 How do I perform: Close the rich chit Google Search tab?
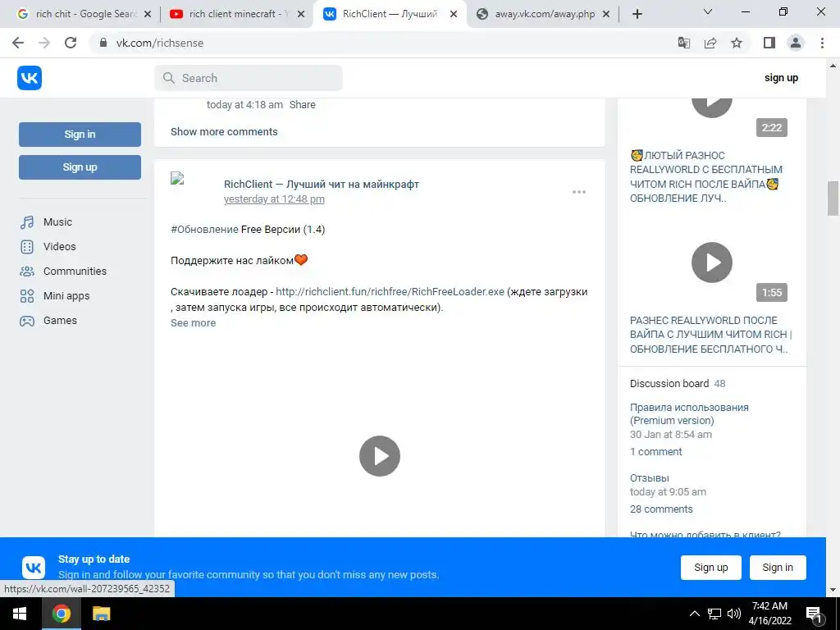point(148,15)
